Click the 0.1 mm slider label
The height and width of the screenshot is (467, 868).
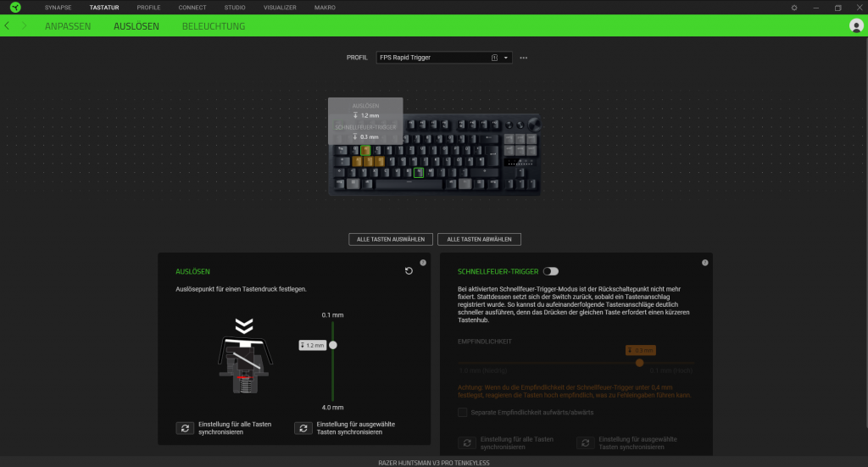pos(332,314)
